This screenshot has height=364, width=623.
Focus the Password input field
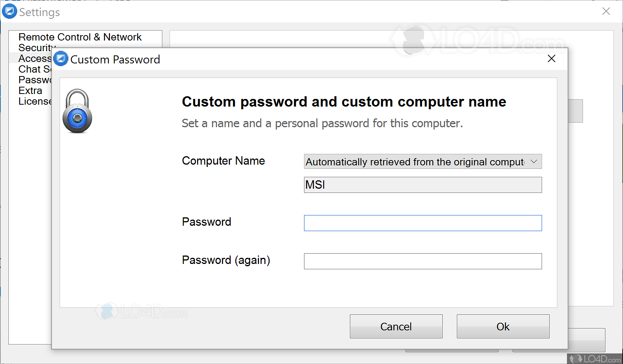pyautogui.click(x=422, y=223)
